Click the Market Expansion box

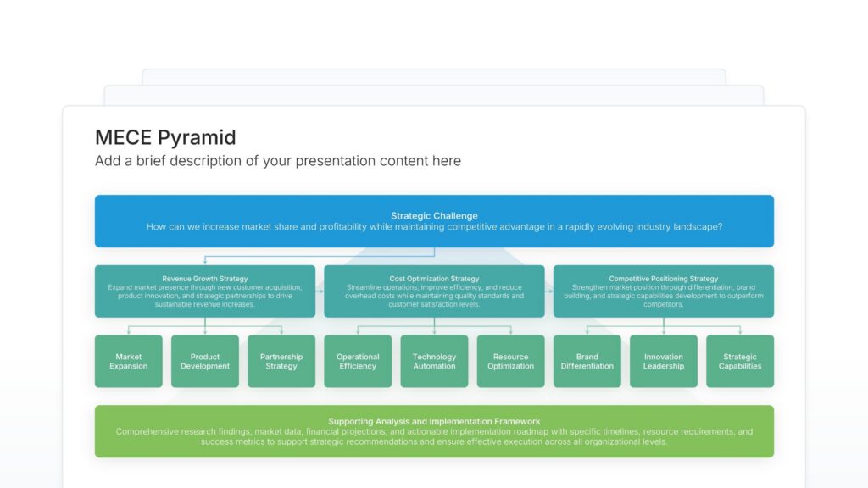click(x=129, y=362)
